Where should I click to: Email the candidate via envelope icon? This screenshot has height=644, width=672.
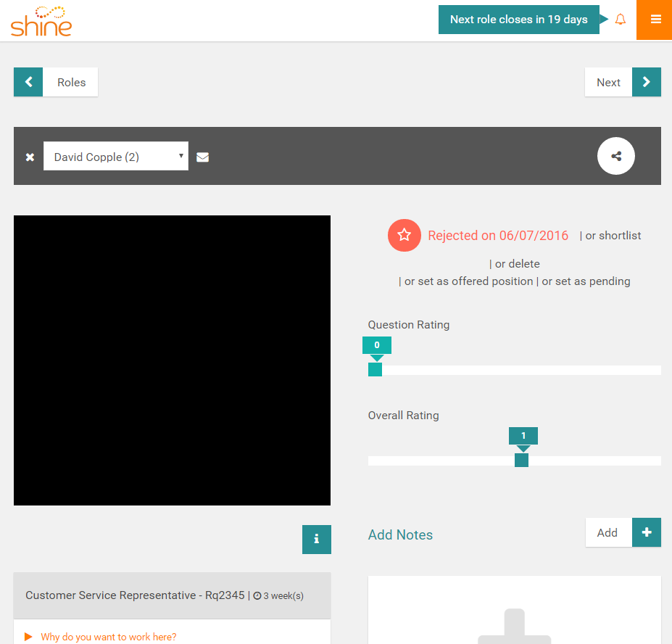click(x=203, y=157)
